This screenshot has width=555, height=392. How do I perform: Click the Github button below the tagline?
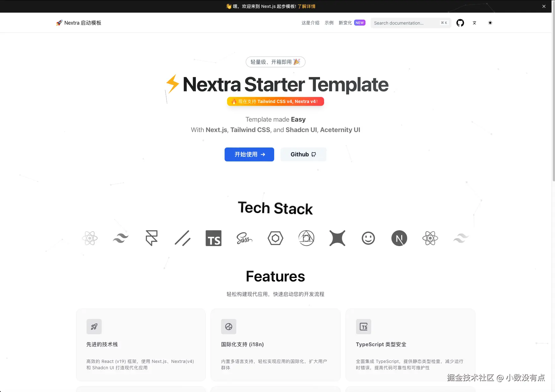pyautogui.click(x=303, y=154)
